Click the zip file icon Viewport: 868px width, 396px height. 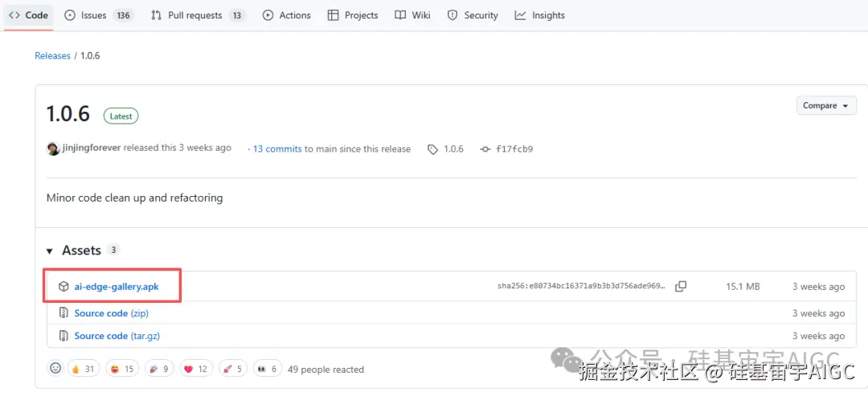click(63, 313)
